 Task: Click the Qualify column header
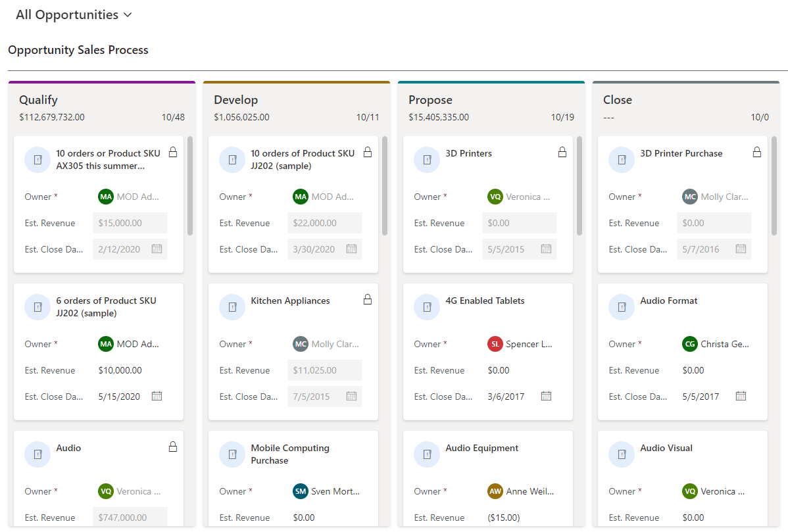pyautogui.click(x=38, y=100)
